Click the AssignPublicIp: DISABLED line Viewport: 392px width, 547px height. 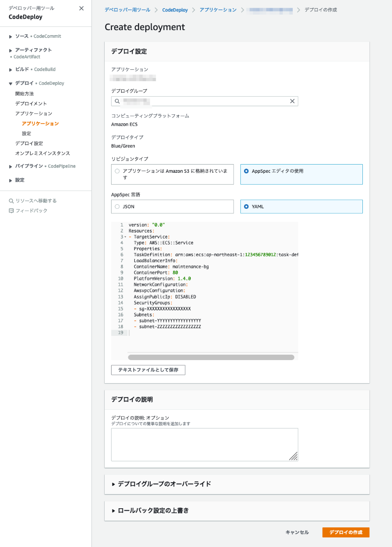(x=165, y=297)
